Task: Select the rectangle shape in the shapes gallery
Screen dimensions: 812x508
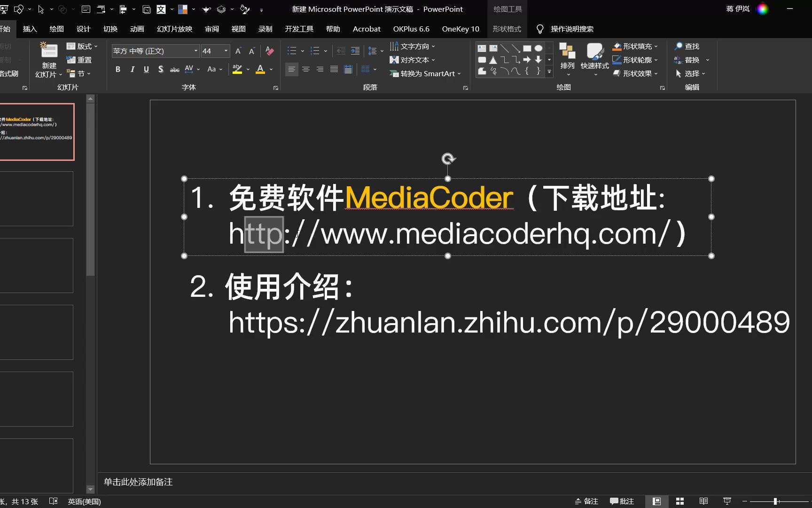Action: point(527,48)
